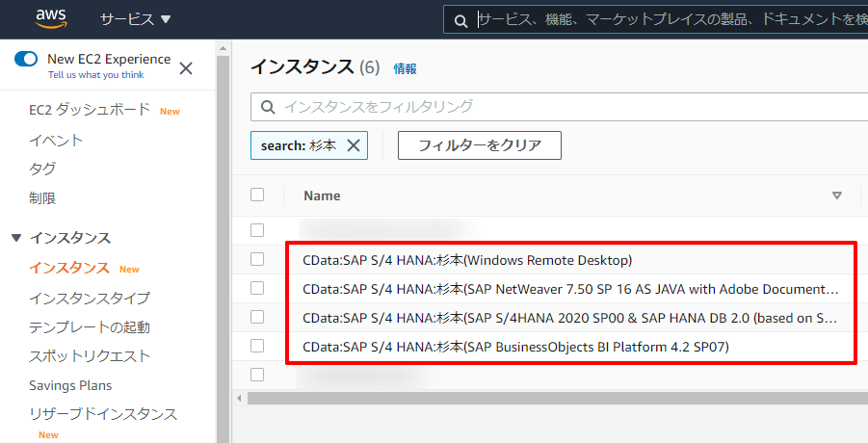Open イベント in the sidebar
The image size is (868, 443).
point(56,140)
